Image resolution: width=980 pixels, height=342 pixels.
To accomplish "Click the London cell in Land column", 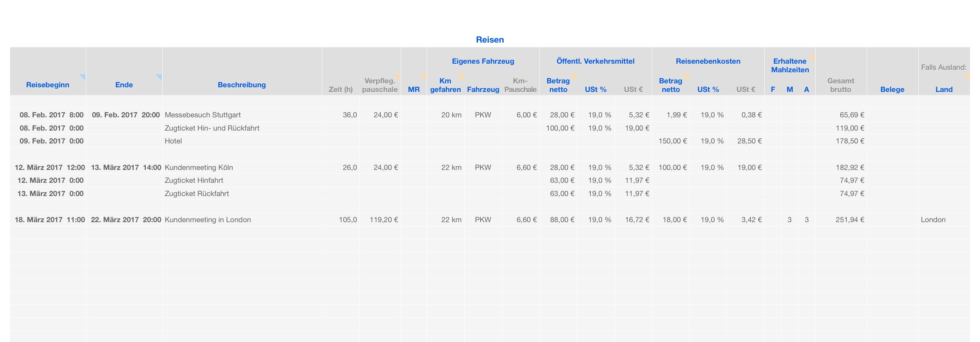I will (x=933, y=220).
